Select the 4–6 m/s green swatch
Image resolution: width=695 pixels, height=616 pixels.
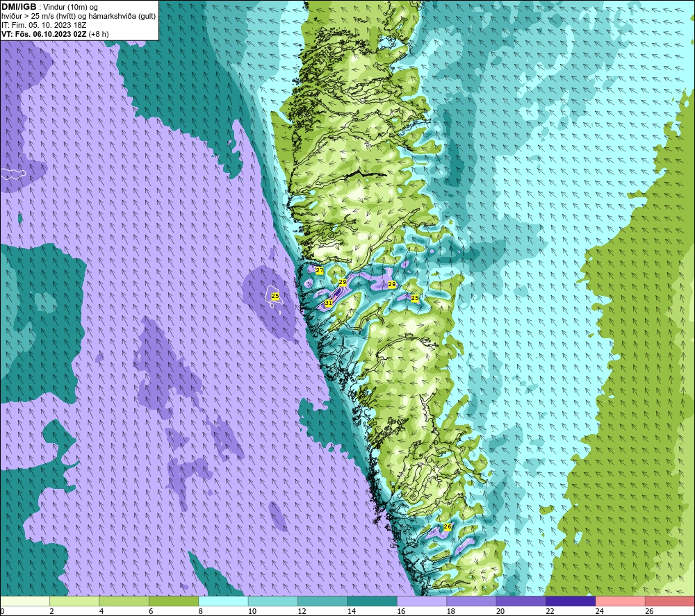124,601
